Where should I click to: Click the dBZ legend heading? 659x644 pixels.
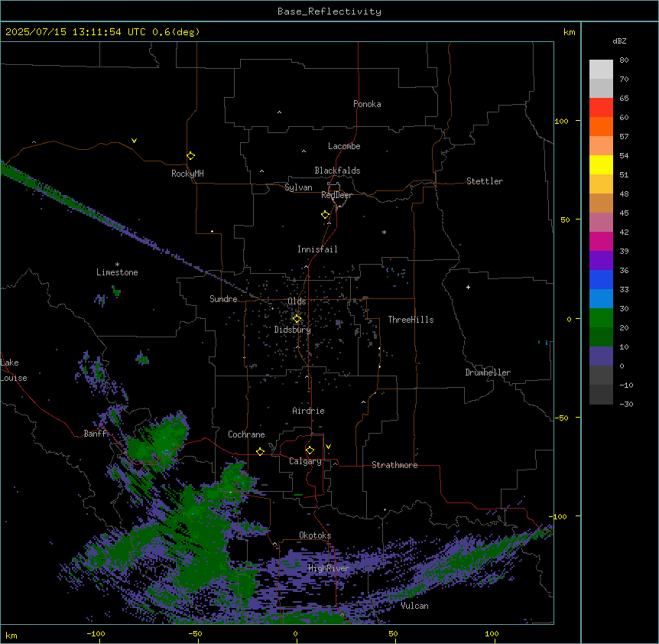pyautogui.click(x=619, y=41)
